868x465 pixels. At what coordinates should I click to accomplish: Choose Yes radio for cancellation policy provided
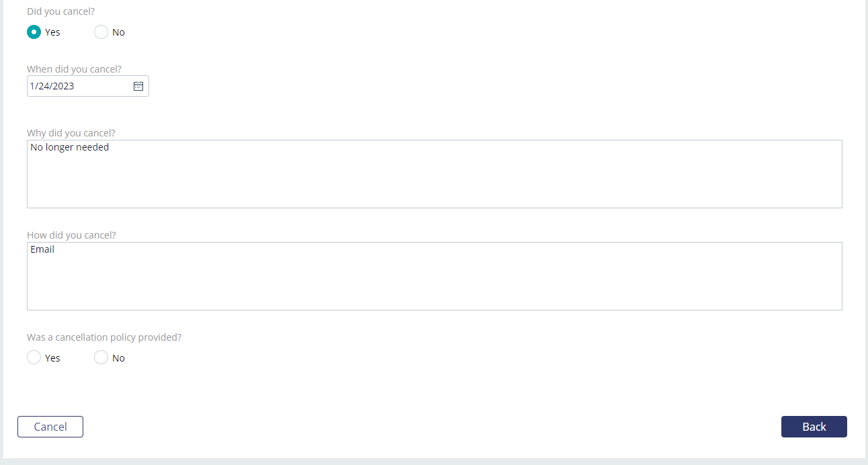tap(34, 357)
